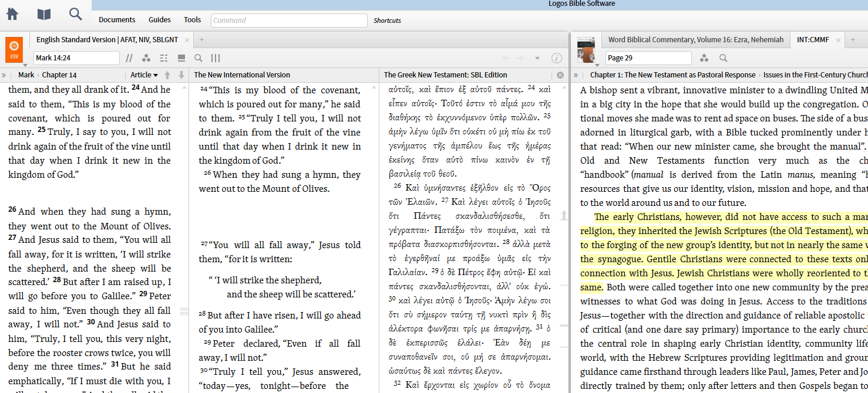The width and height of the screenshot is (868, 393).
Task: Open the history dropdown arrow in ESV toolbar
Action: click(x=537, y=58)
